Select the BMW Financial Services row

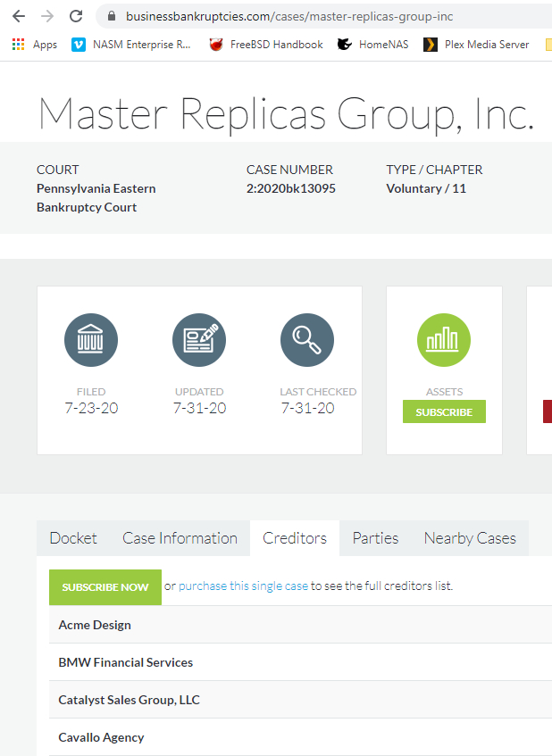(x=300, y=662)
